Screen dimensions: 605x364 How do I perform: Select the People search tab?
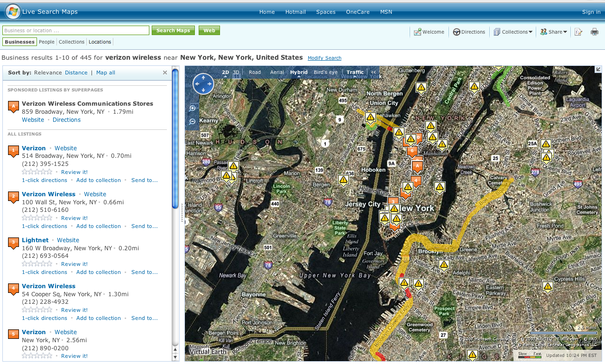pos(46,42)
